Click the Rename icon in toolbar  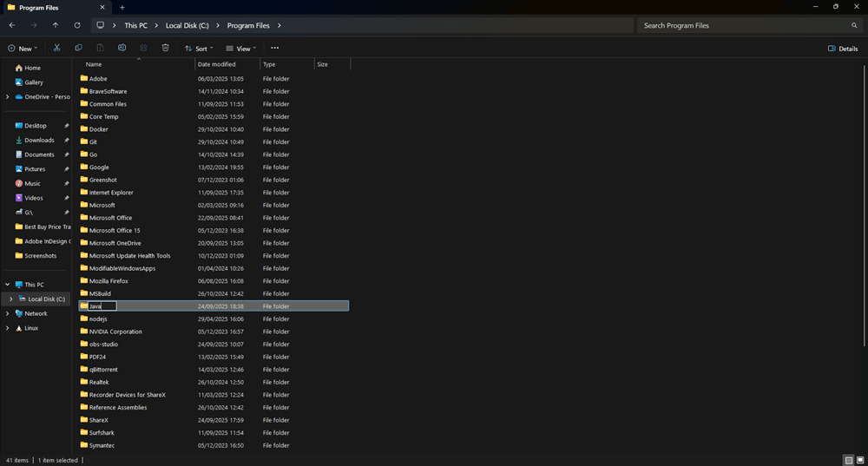tap(122, 49)
